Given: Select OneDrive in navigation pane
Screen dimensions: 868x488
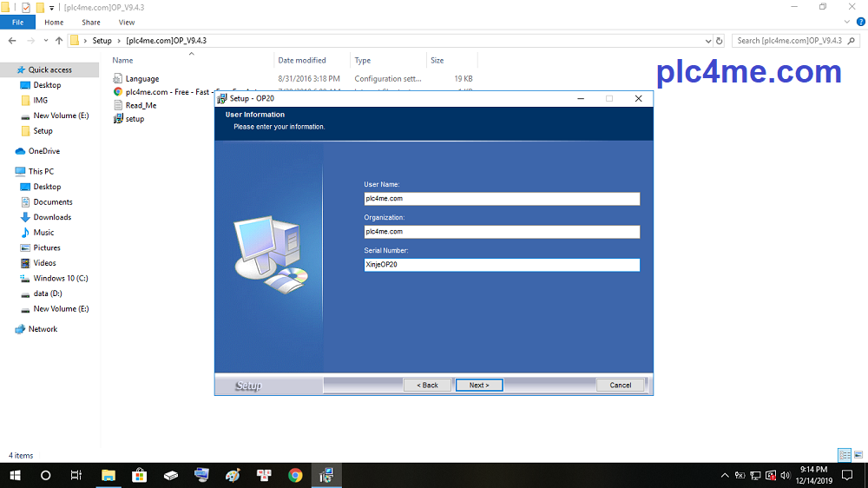Looking at the screenshot, I should click(x=43, y=151).
